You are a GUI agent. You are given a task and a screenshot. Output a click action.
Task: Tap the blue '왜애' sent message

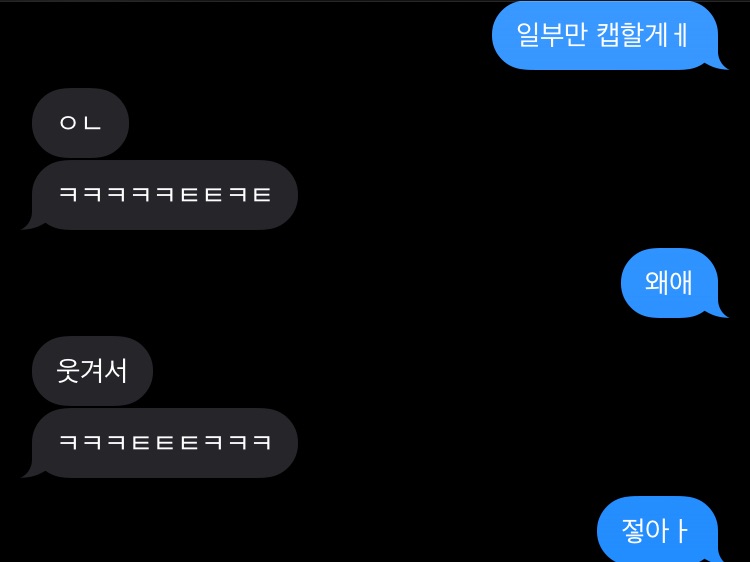(670, 283)
